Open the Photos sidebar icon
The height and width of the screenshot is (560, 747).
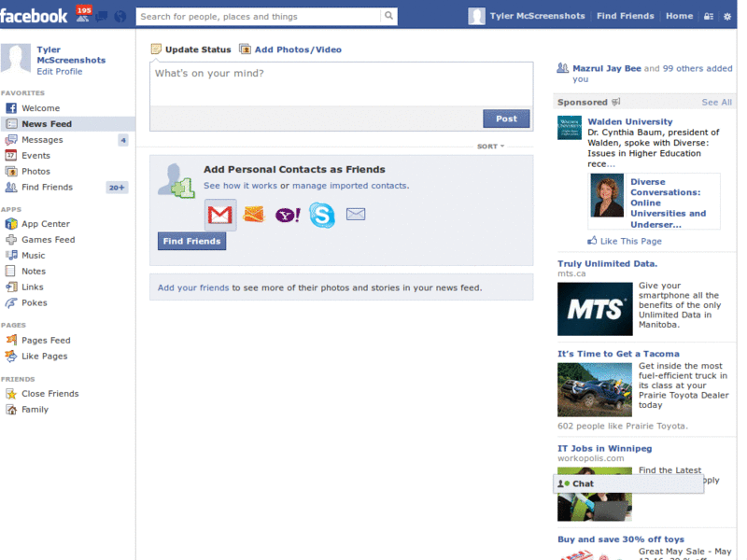[x=11, y=171]
